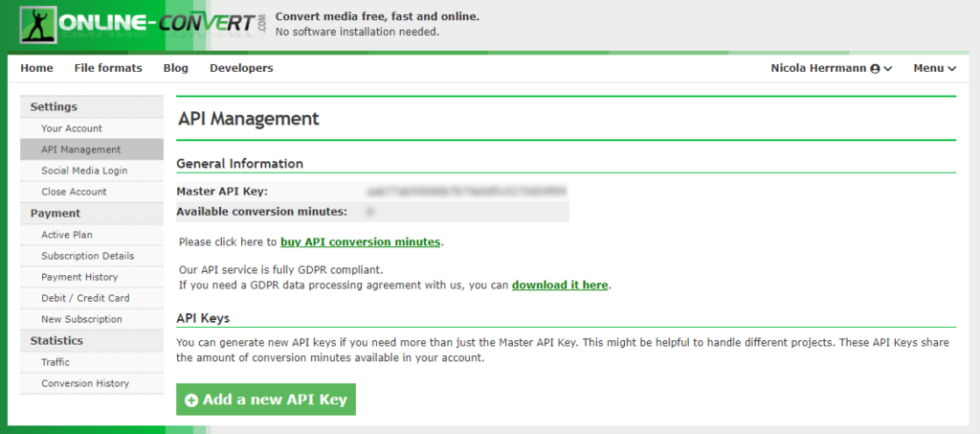View Conversion History
This screenshot has height=434, width=980.
tap(92, 383)
